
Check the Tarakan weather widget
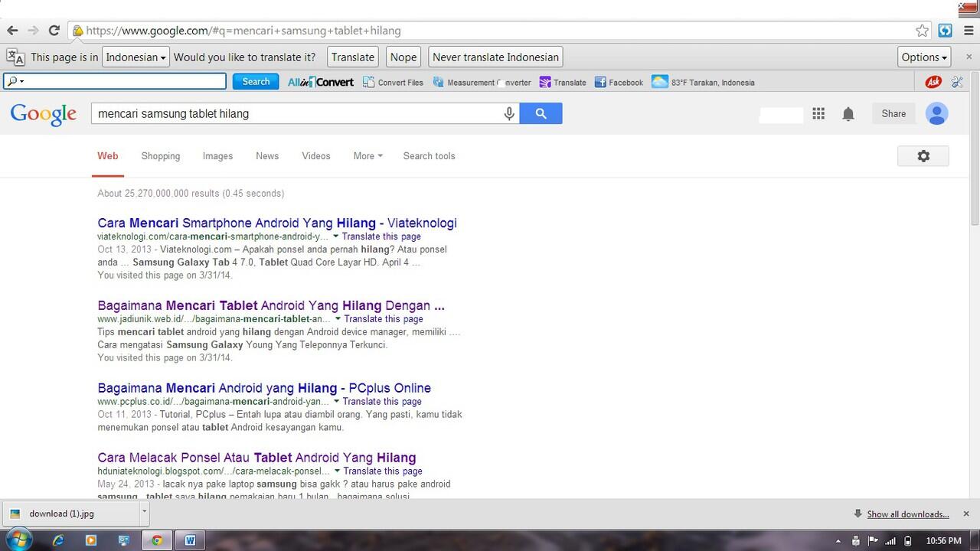[x=703, y=82]
